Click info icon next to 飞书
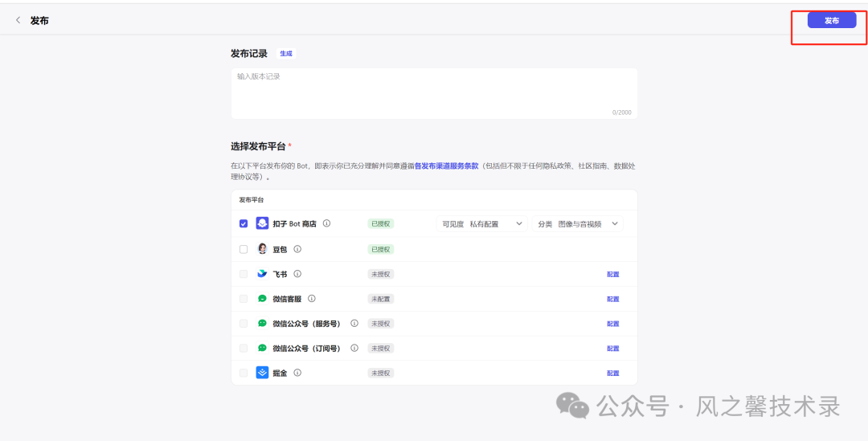Viewport: 868px width, 441px height. point(297,274)
